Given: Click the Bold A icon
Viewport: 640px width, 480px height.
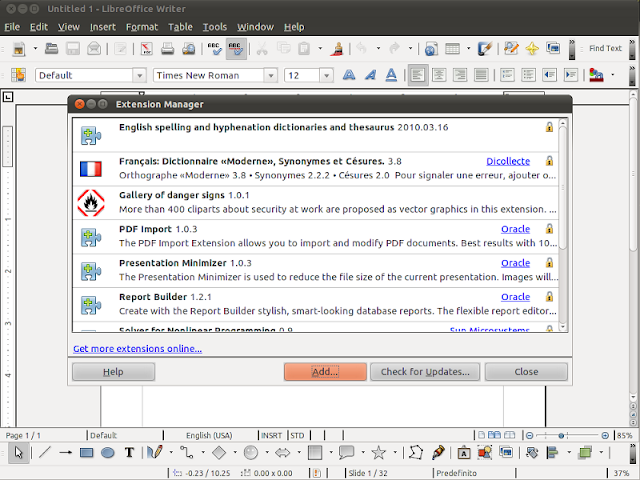Looking at the screenshot, I should pyautogui.click(x=349, y=75).
